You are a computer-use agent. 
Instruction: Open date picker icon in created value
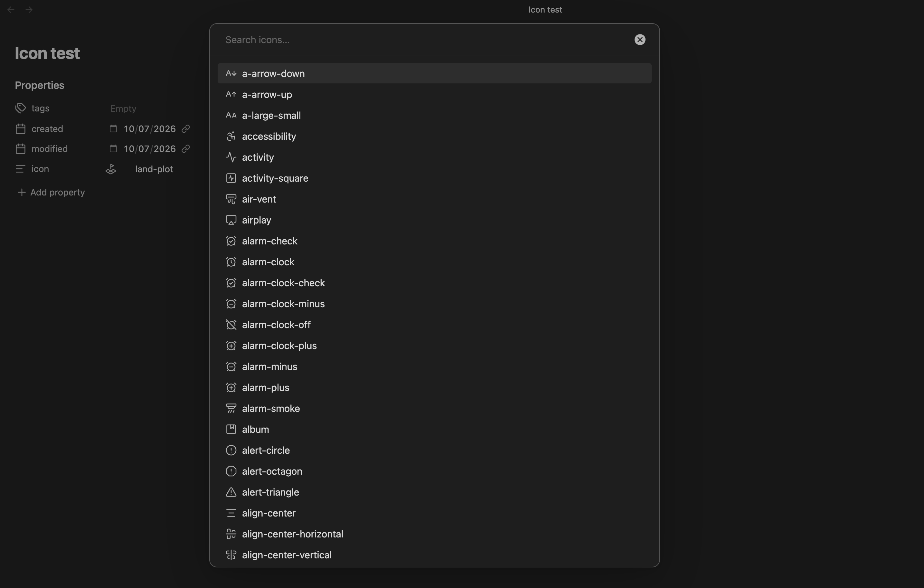tap(113, 128)
